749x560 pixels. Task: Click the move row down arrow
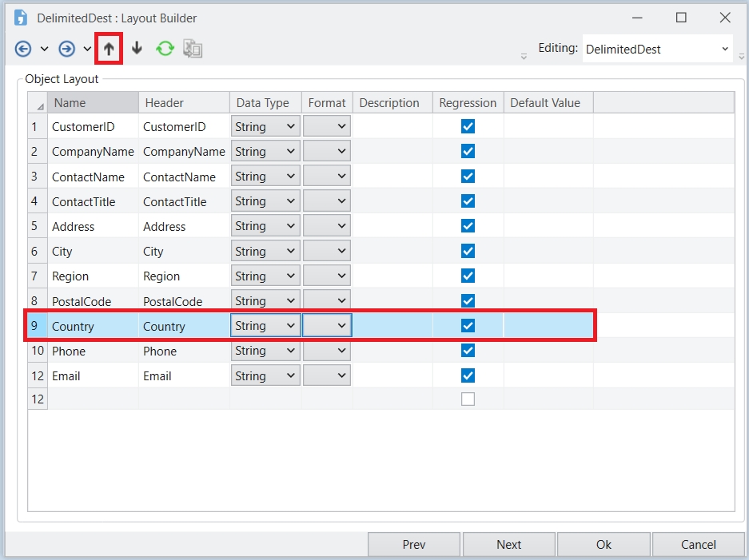[x=137, y=49]
